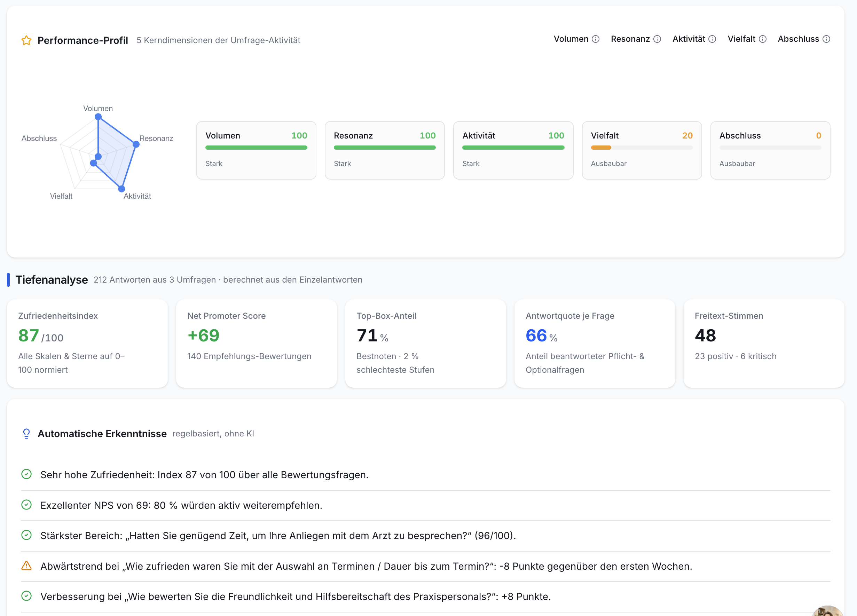The height and width of the screenshot is (616, 857).
Task: Open the Resonanz score card
Action: tap(385, 150)
